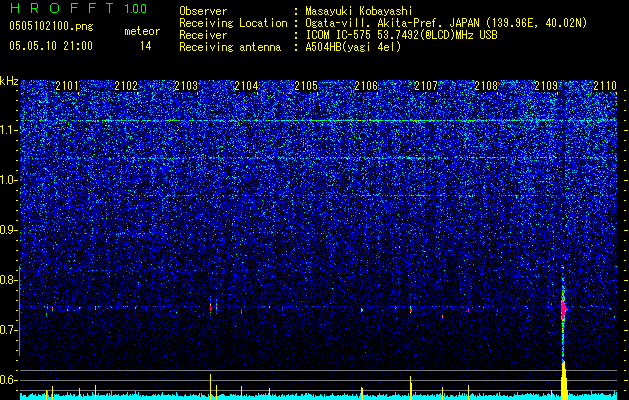Viewport: 629px width, 400px height.
Task: Click the 2102 time marker
Action: 126,86
